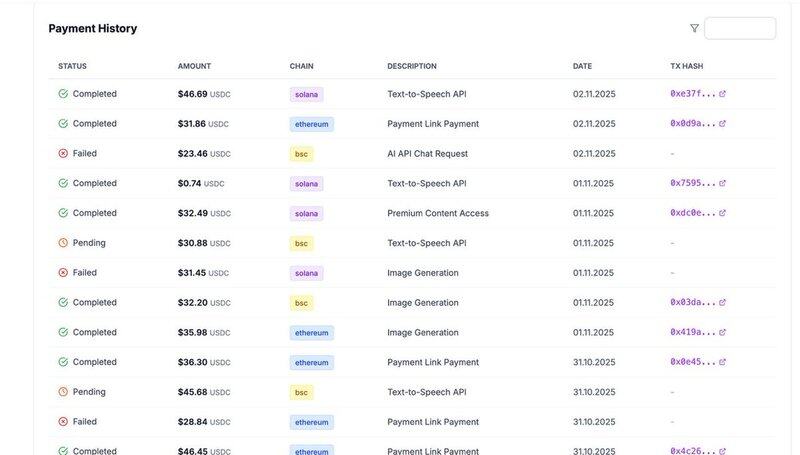Screen dimensions: 800x455
Task: Click the failed status icon on the $23.46 row
Action: click(63, 154)
